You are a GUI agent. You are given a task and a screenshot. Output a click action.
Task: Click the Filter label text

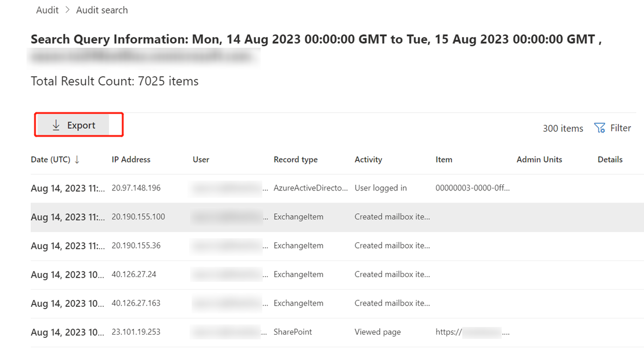tap(621, 128)
